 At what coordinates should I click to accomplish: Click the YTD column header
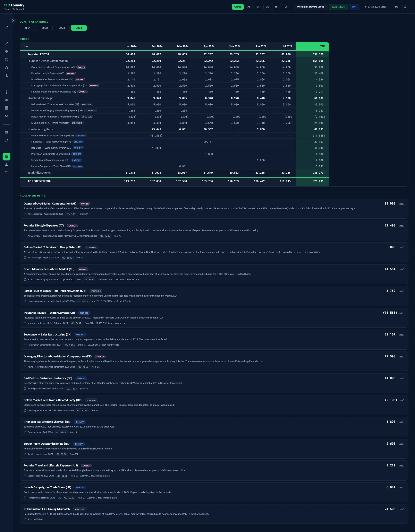(x=312, y=46)
